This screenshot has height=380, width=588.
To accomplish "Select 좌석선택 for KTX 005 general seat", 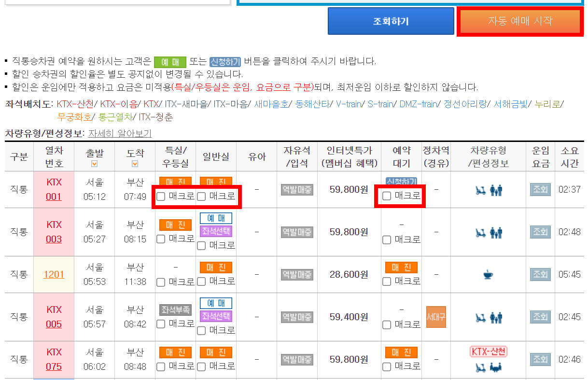I will [215, 317].
